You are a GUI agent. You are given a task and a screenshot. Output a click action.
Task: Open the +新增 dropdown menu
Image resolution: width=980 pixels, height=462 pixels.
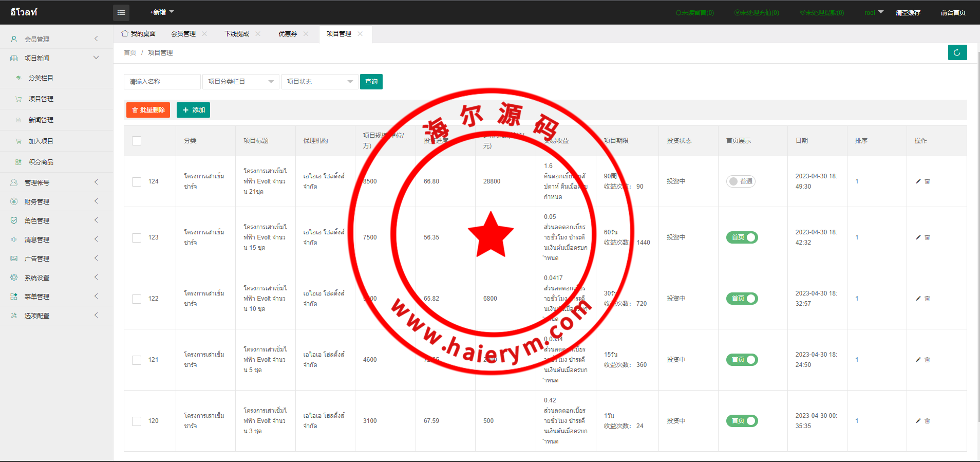[x=162, y=12]
